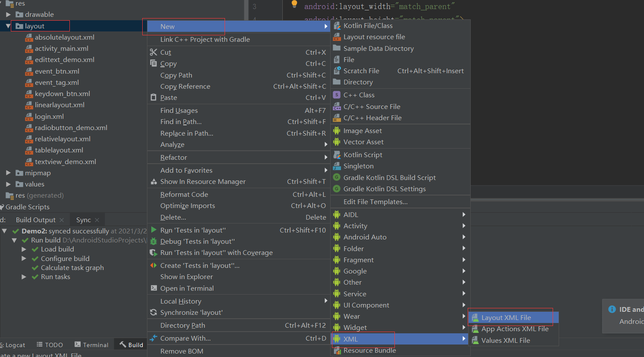644x357 pixels.
Task: Switch to the Sync tab
Action: [84, 220]
